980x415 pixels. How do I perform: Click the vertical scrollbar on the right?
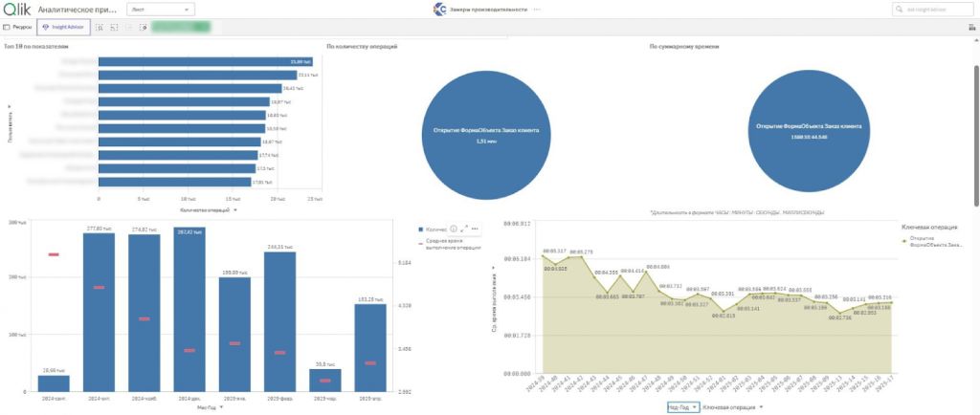pyautogui.click(x=976, y=124)
